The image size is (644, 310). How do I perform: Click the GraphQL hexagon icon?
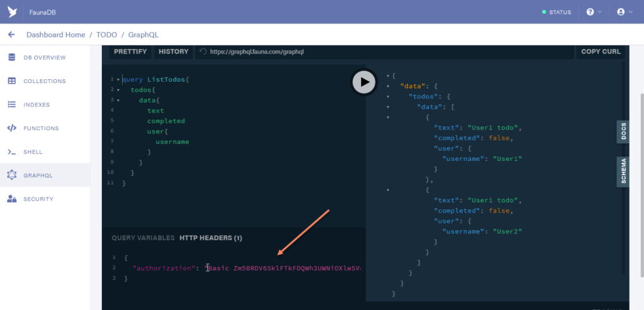pos(12,175)
